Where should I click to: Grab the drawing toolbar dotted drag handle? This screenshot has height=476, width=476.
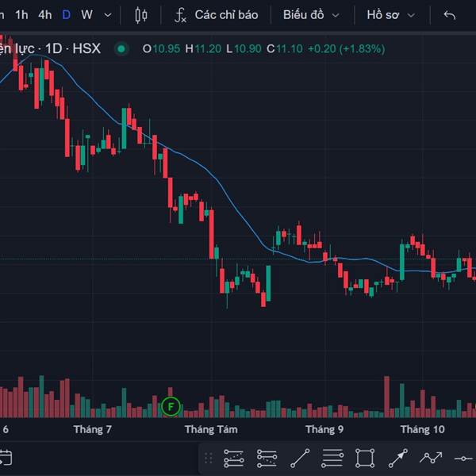pos(209,458)
